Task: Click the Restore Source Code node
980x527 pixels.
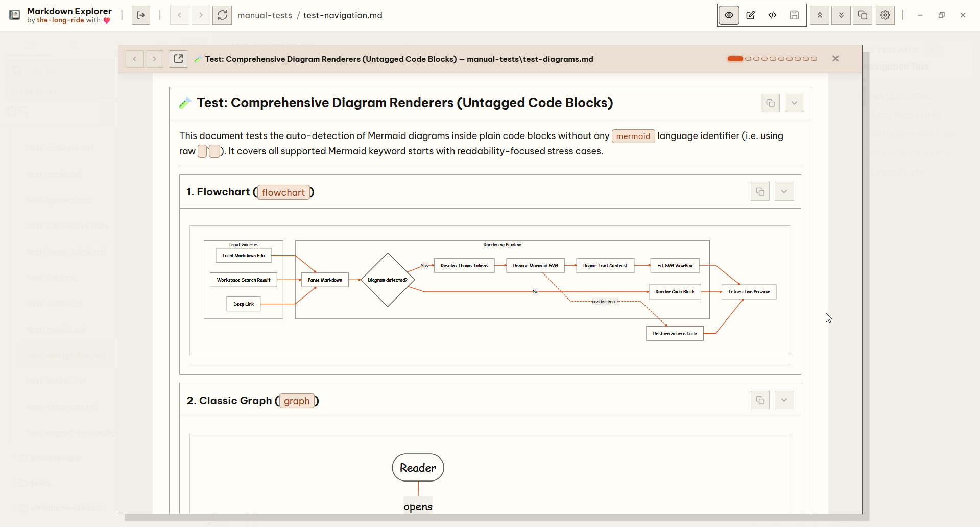Action: point(675,334)
